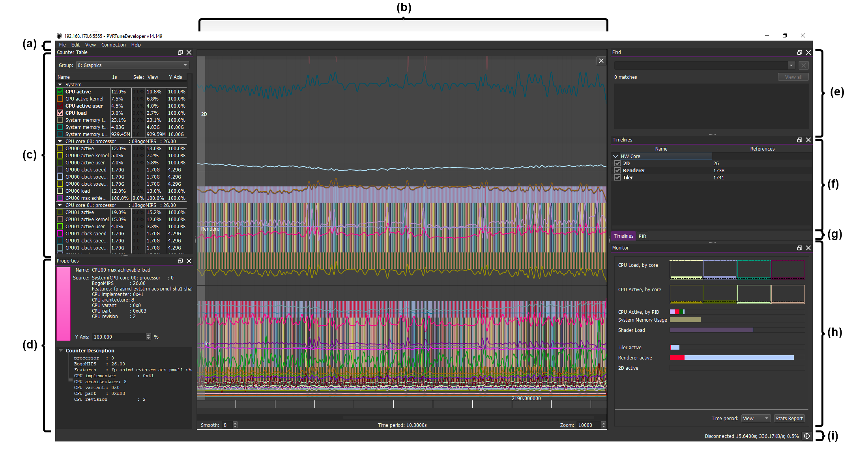Screen dimensions: 868x473
Task: Toggle the CPU load counter checkbox
Action: click(60, 113)
